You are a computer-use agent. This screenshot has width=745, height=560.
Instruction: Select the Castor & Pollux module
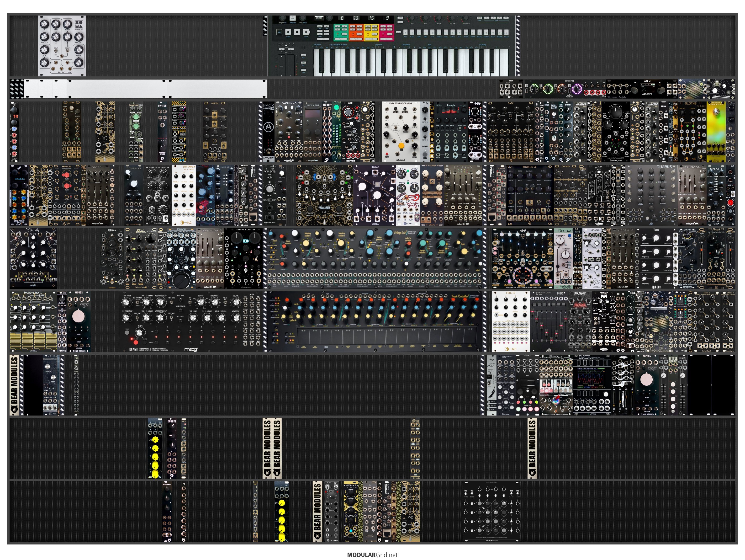coord(243,258)
